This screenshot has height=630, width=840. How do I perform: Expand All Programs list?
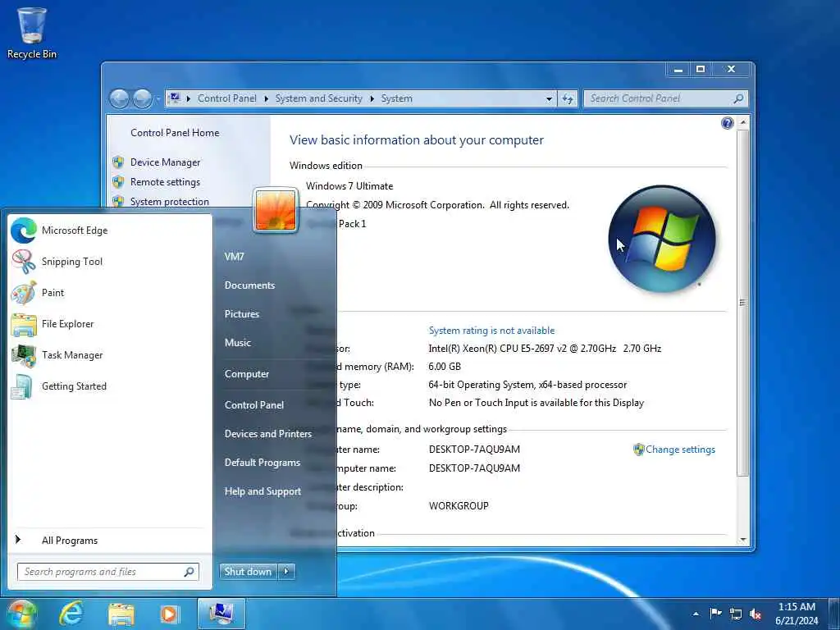point(70,541)
